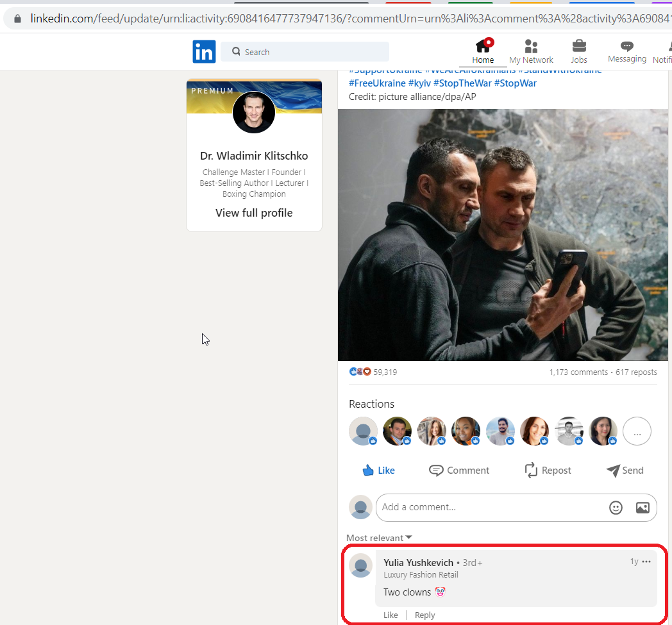Click the Add a comment field
672x625 pixels.
tap(516, 508)
